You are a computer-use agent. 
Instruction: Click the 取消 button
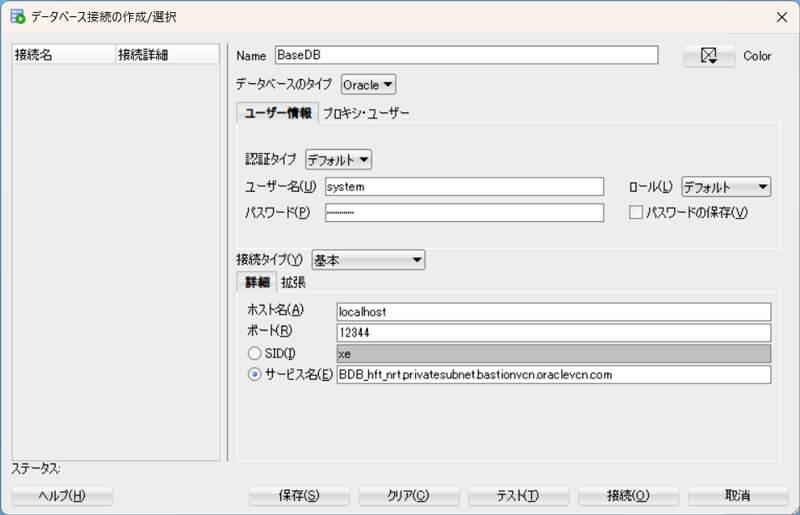pos(738,496)
